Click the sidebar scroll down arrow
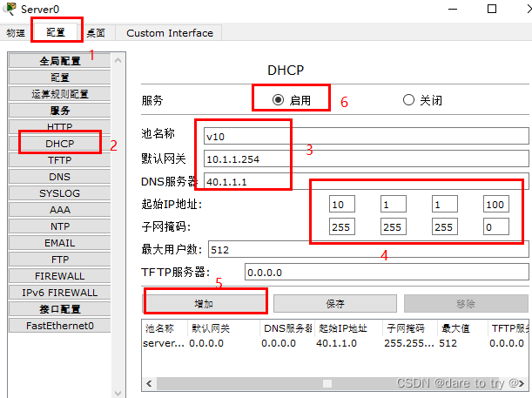532x398 pixels. pos(118,393)
